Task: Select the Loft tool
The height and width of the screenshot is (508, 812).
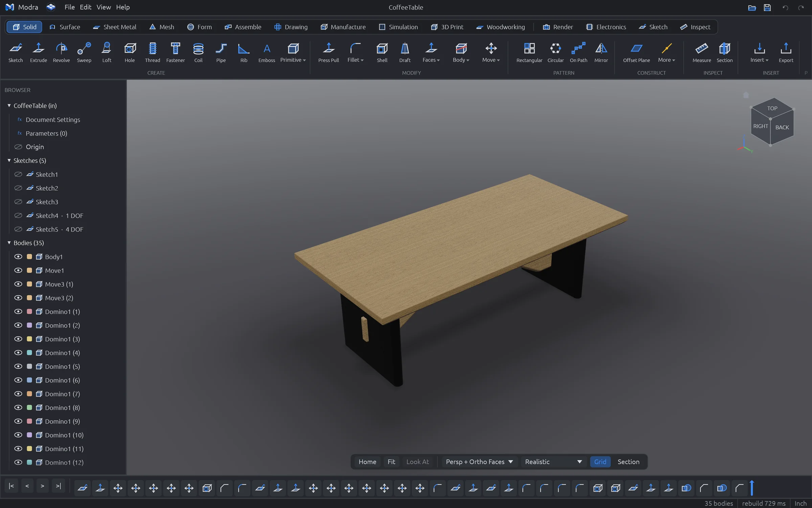Action: pos(107,52)
